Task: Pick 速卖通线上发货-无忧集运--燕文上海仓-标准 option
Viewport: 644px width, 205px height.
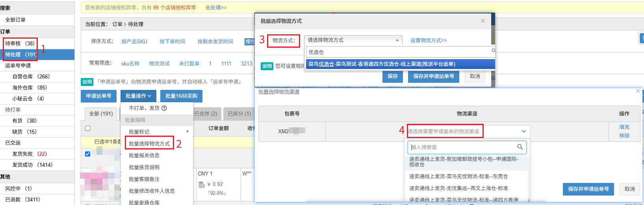Action: 466,188
